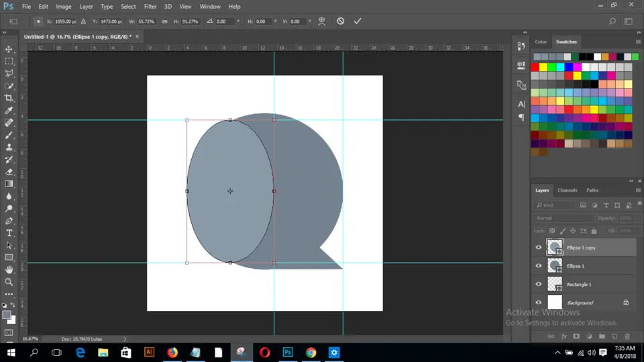This screenshot has height=362, width=644.
Task: Click the red swatch
Action: (535, 67)
